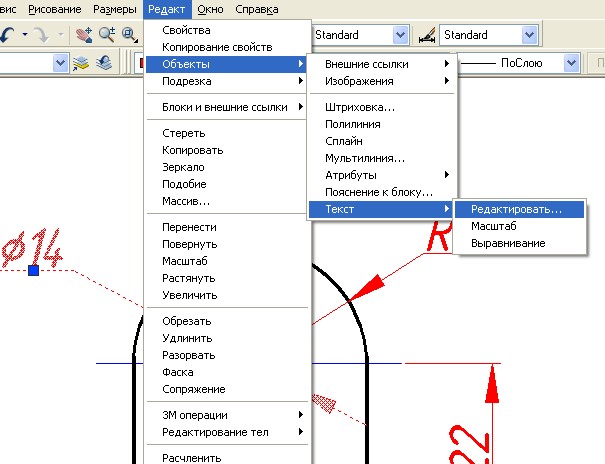Open the greyed redo history dropdown arrow
The width and height of the screenshot is (605, 464).
pos(61,35)
